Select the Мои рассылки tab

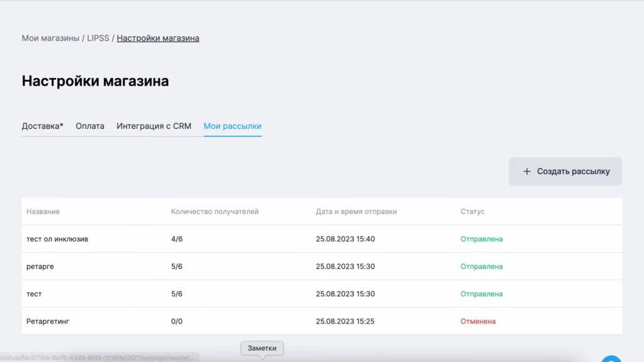coord(233,126)
